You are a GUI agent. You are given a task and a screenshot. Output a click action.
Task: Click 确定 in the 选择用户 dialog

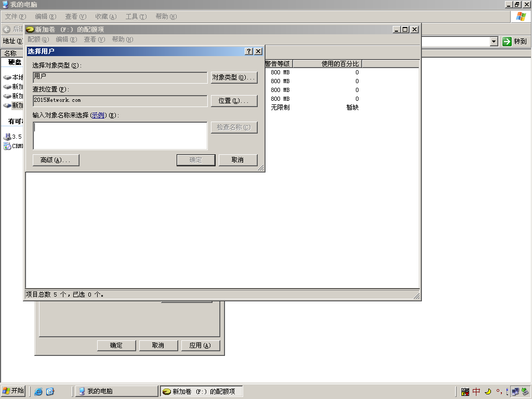click(196, 160)
